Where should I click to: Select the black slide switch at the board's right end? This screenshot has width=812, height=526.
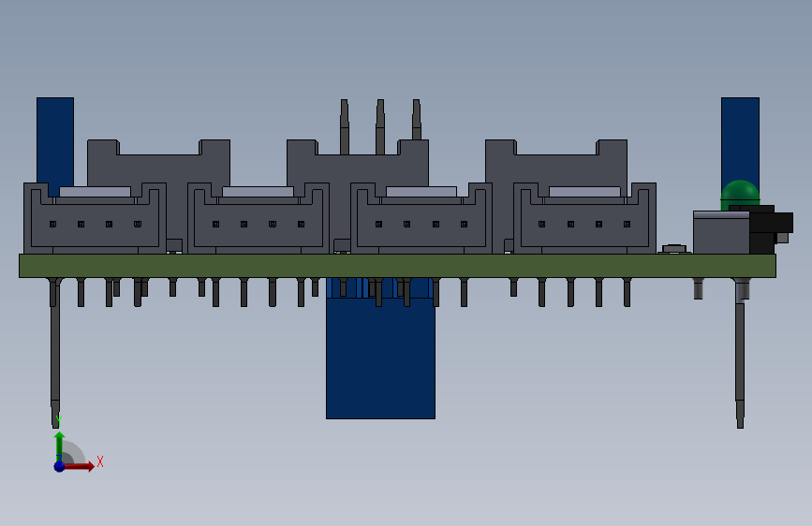[x=771, y=228]
